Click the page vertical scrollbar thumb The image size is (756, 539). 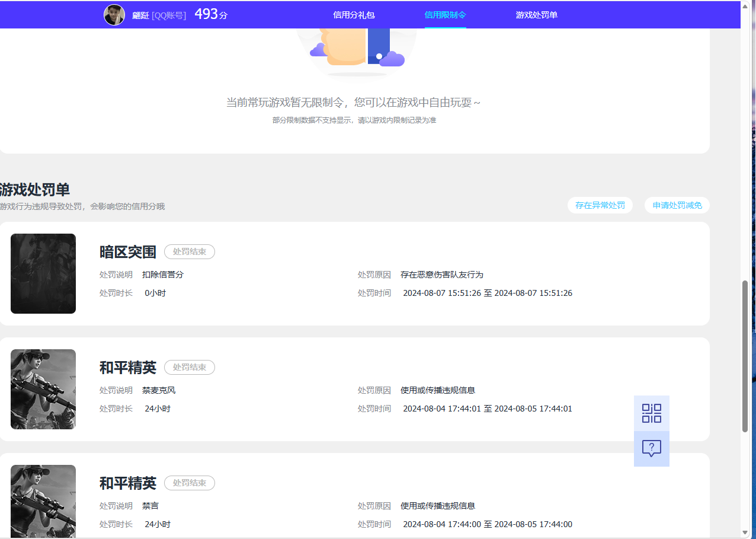pos(745,356)
